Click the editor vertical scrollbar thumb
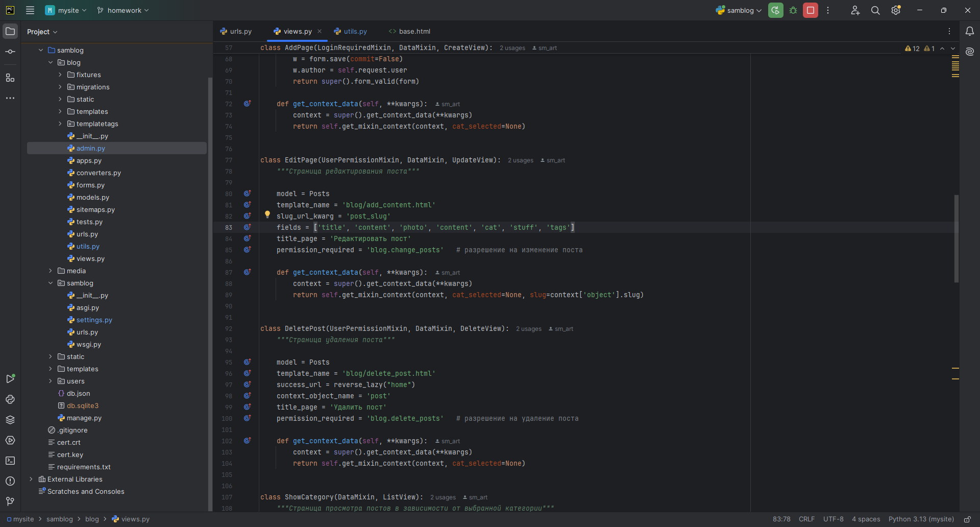 tap(956, 238)
